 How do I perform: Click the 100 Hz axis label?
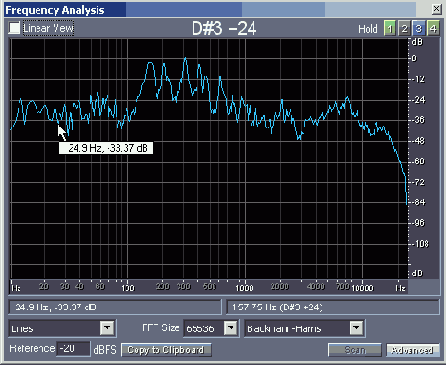128,288
